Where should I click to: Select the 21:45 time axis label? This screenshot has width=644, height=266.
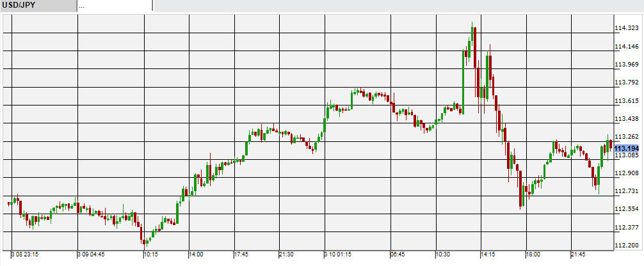578,254
